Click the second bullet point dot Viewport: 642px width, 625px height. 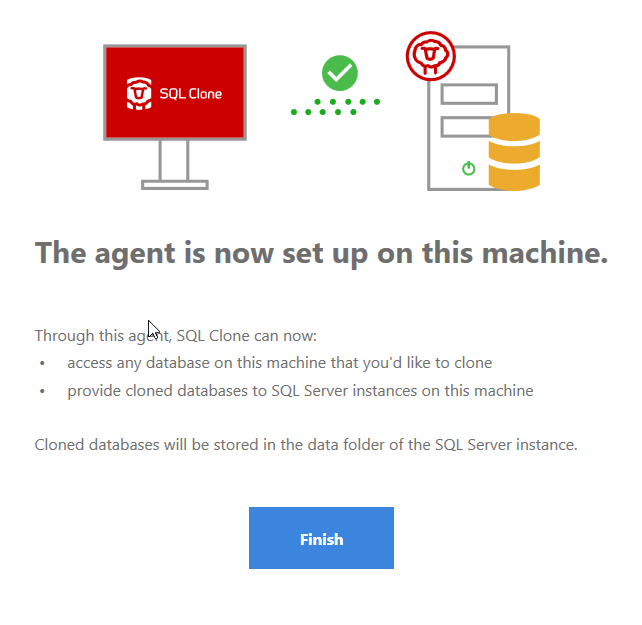[42, 391]
